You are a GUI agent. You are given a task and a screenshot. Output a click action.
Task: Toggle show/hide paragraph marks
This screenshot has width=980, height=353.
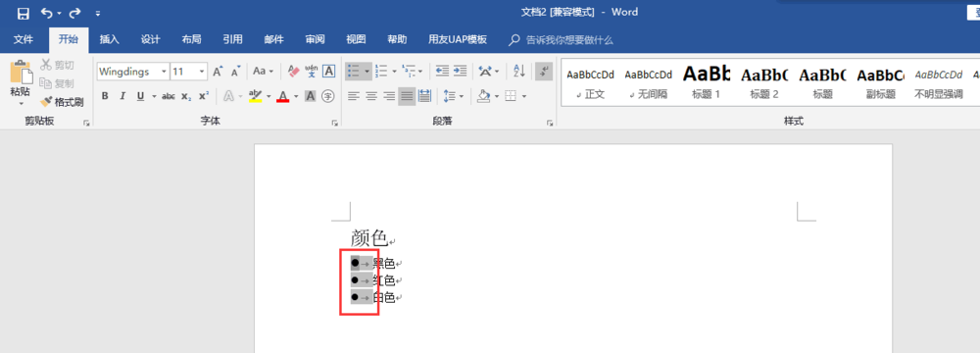point(544,72)
